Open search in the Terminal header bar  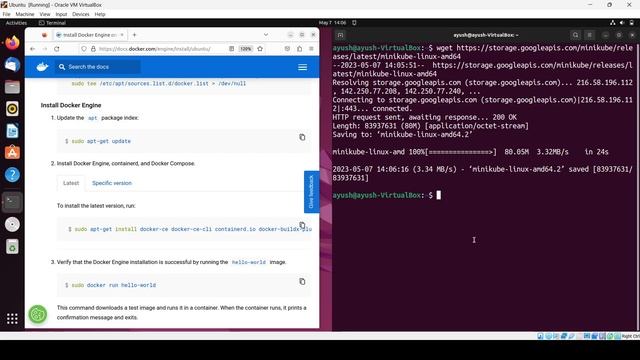coord(576,35)
